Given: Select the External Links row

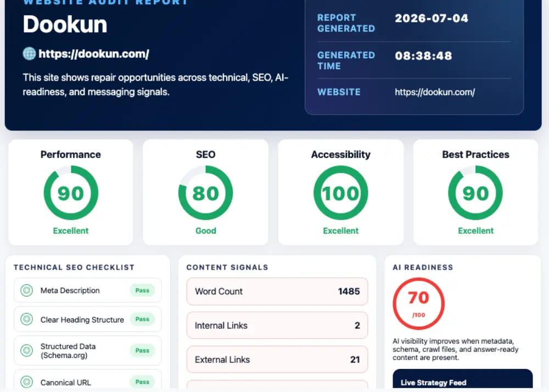Looking at the screenshot, I should pyautogui.click(x=277, y=360).
